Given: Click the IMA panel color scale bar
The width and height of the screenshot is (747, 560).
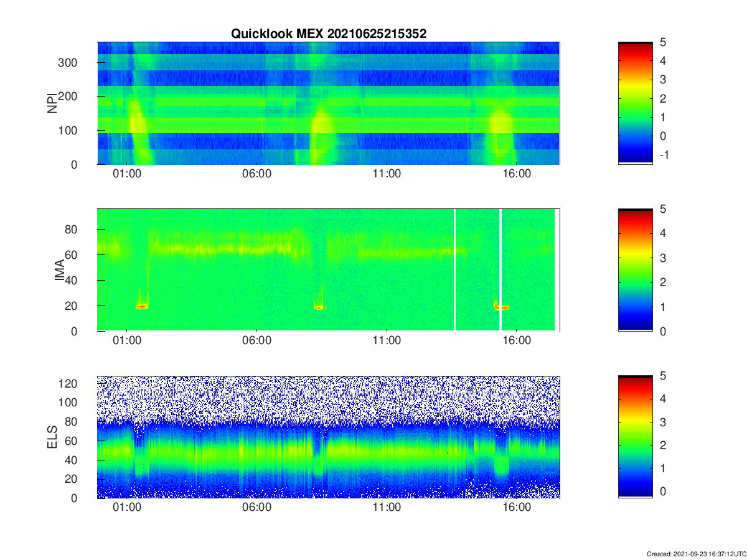Looking at the screenshot, I should 635,270.
